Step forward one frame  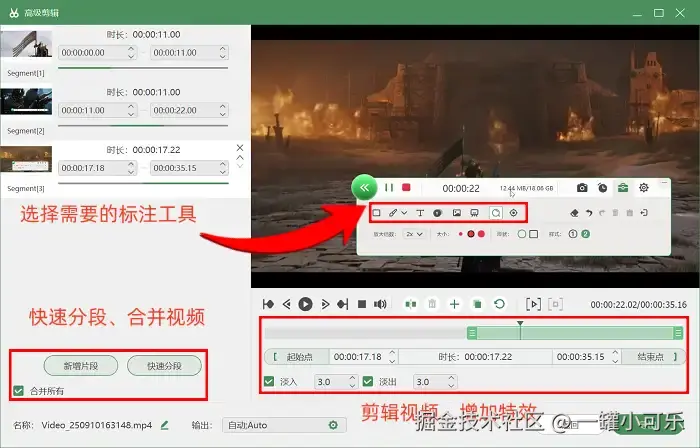(325, 304)
